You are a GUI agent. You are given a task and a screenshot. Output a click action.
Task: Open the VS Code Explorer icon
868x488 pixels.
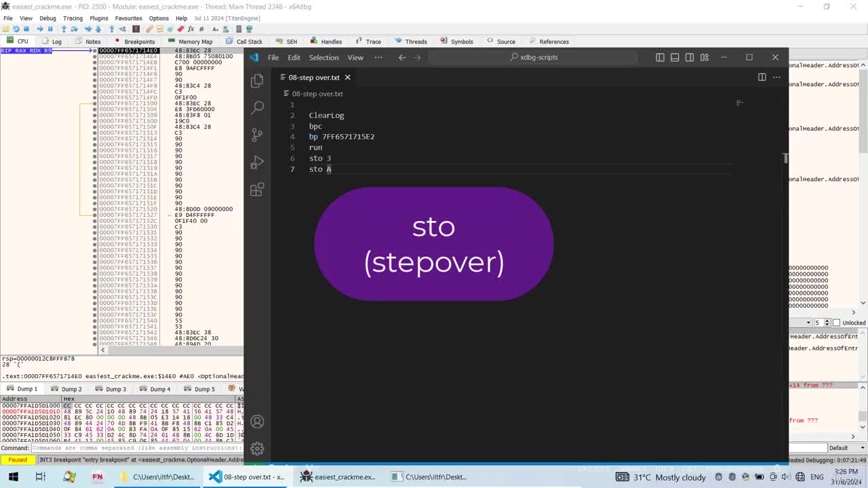tap(257, 81)
